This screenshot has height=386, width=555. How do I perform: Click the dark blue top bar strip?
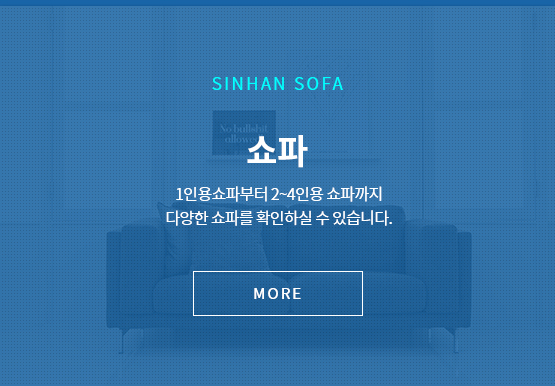[x=278, y=3]
